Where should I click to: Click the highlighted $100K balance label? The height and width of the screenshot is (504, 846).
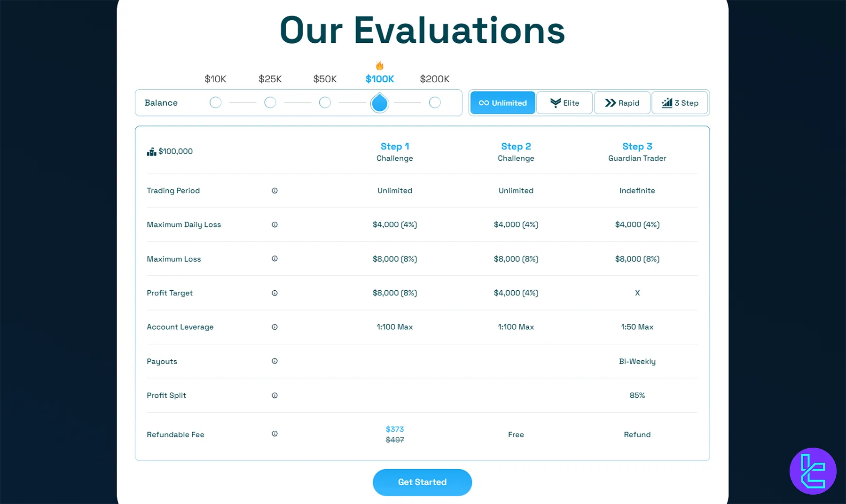[380, 79]
